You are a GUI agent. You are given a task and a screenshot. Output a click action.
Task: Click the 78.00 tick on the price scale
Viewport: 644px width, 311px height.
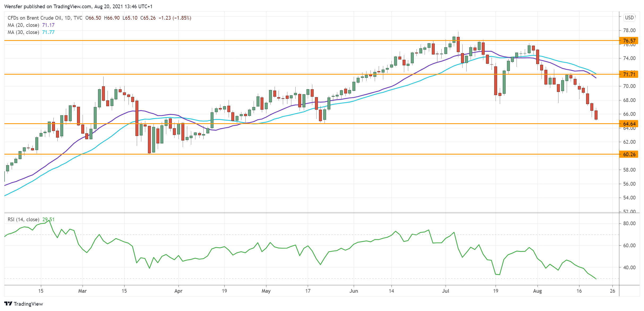click(x=629, y=31)
